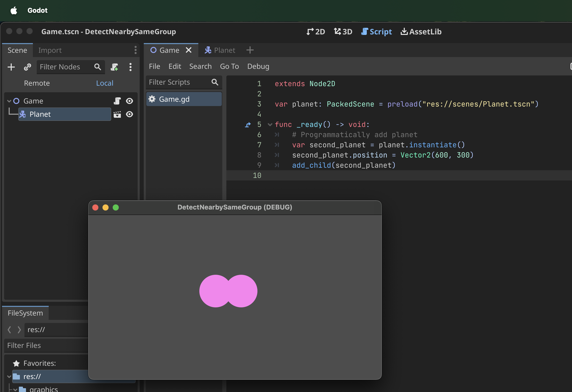Click line number 3 in gutter
This screenshot has width=572, height=392.
(259, 104)
